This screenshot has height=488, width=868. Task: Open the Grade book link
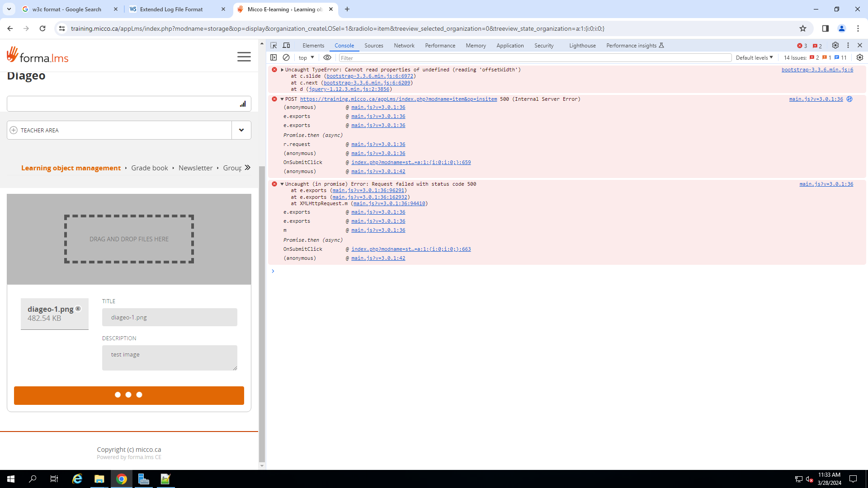click(x=149, y=168)
